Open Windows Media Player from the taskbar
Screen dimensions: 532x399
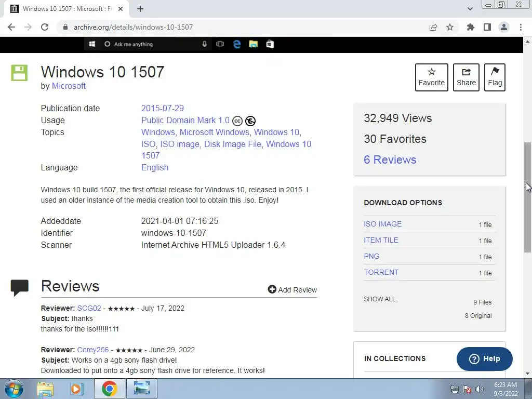click(x=77, y=389)
